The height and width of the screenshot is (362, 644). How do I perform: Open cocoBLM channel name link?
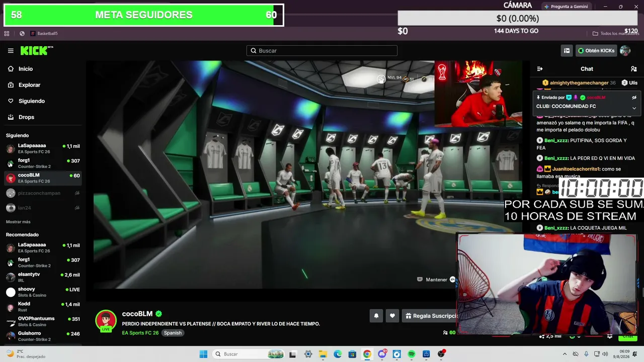click(x=137, y=314)
